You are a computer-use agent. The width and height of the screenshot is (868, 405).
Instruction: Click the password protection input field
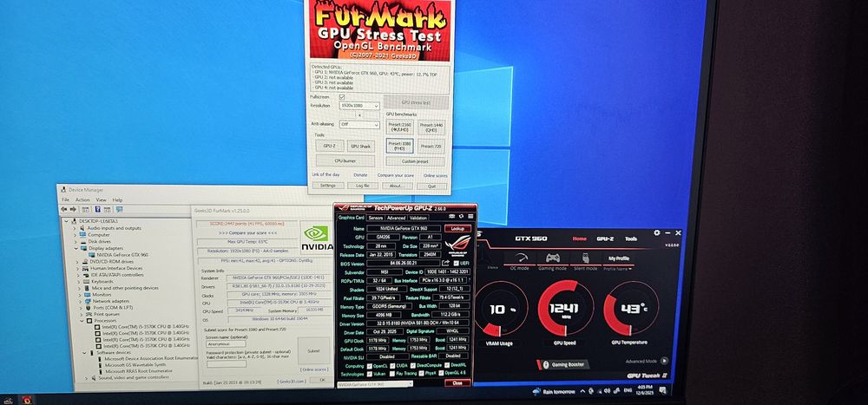pyautogui.click(x=227, y=364)
